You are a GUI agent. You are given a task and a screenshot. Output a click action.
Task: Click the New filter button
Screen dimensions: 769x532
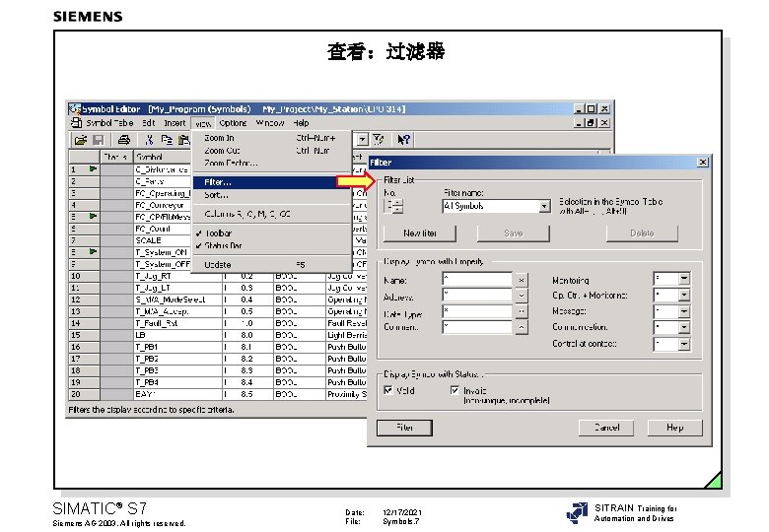pyautogui.click(x=420, y=233)
